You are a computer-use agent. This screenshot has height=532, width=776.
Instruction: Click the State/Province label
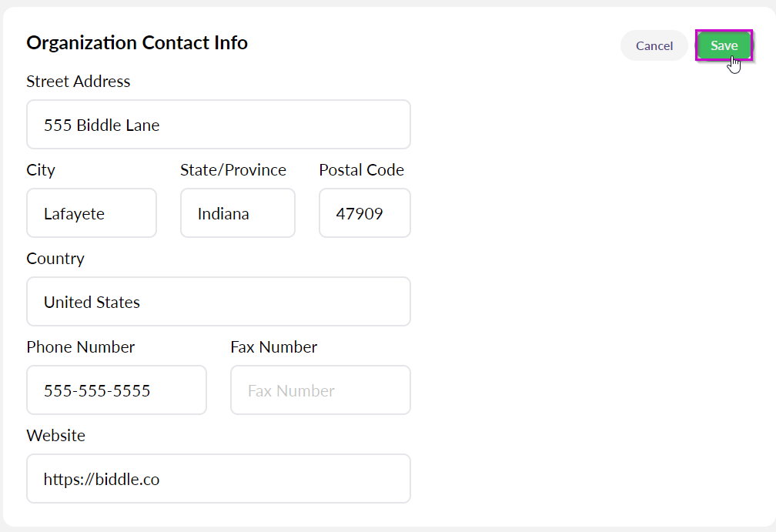tap(233, 170)
